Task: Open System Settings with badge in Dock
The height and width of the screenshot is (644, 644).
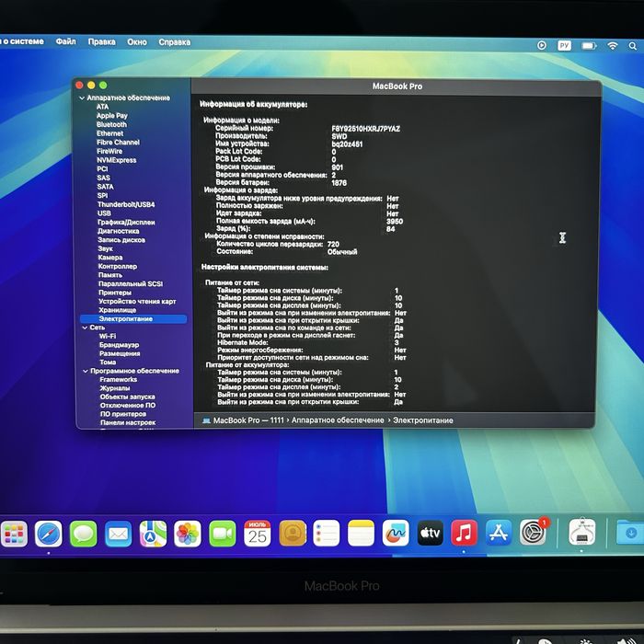Action: click(533, 533)
